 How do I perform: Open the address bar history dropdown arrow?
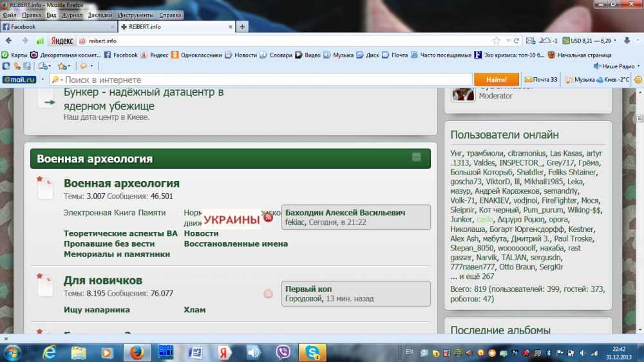click(x=508, y=41)
